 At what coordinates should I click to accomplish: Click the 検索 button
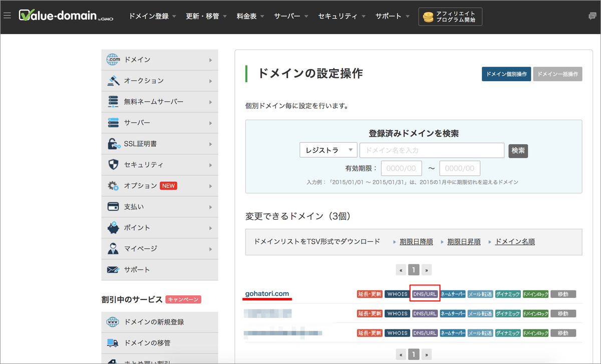point(518,151)
